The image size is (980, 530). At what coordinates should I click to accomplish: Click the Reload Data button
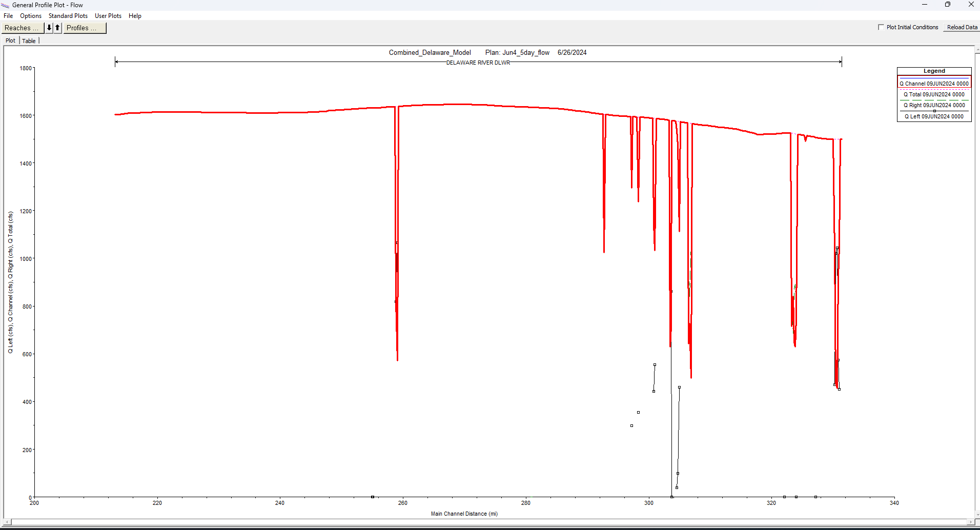(962, 27)
